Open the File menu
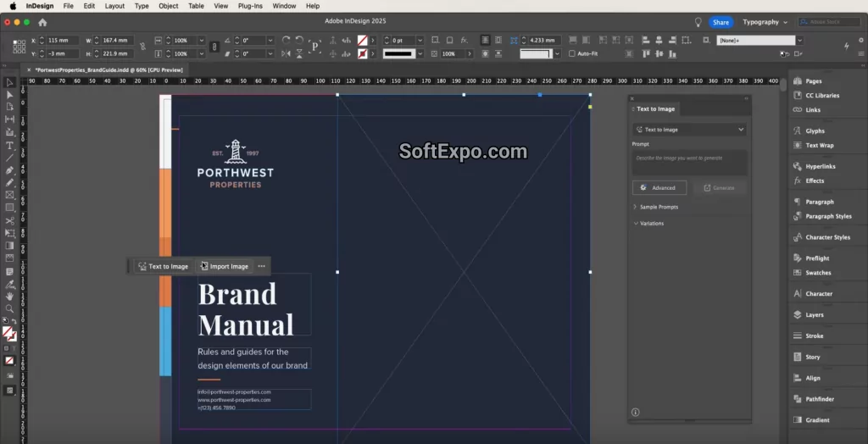 pyautogui.click(x=68, y=6)
